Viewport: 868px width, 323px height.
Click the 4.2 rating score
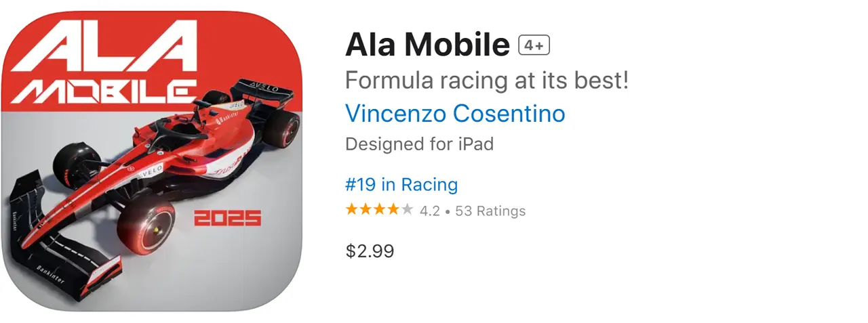(x=430, y=211)
